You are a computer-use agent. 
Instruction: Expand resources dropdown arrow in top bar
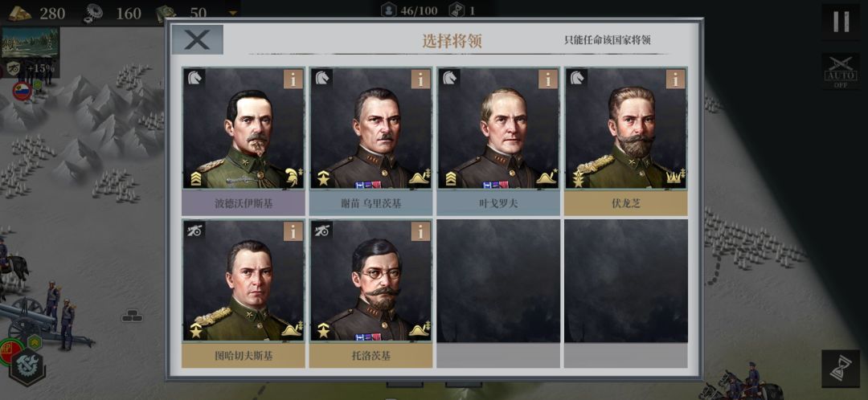coord(233,13)
